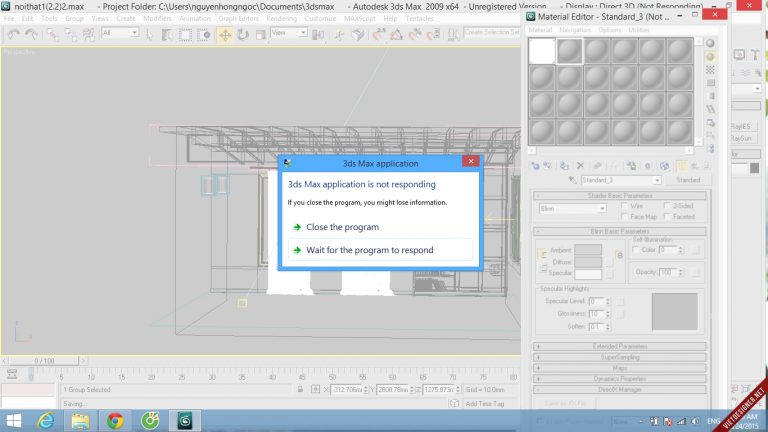Select the Unlink Selection tool

pyautogui.click(x=71, y=34)
